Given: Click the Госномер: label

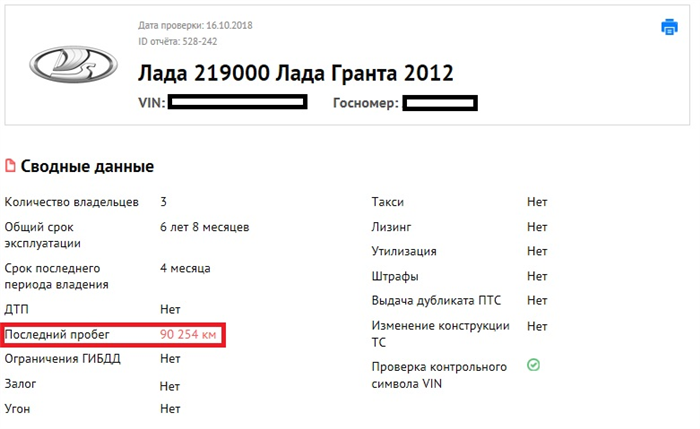Looking at the screenshot, I should [366, 103].
